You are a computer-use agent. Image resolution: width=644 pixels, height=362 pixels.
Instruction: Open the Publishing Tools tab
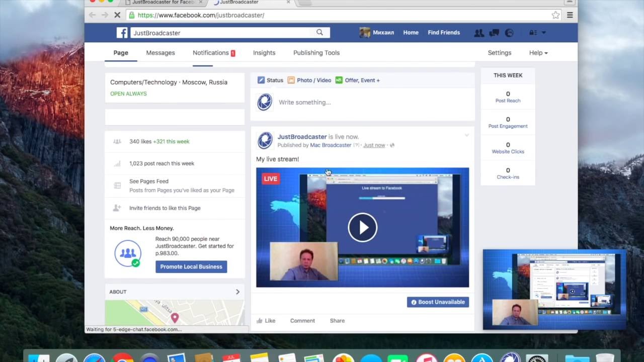click(316, 53)
